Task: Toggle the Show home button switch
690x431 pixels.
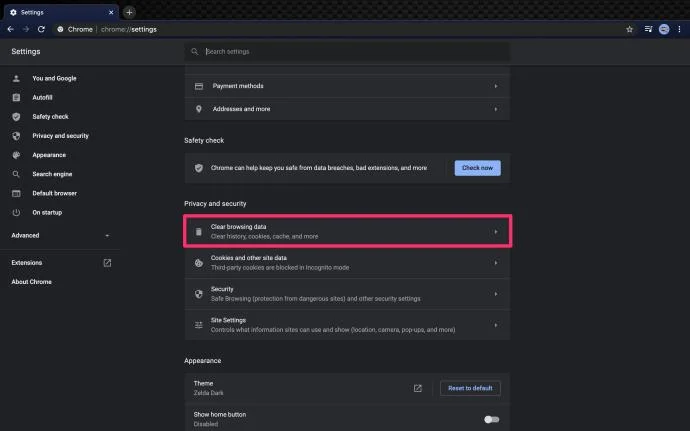Action: (491, 419)
